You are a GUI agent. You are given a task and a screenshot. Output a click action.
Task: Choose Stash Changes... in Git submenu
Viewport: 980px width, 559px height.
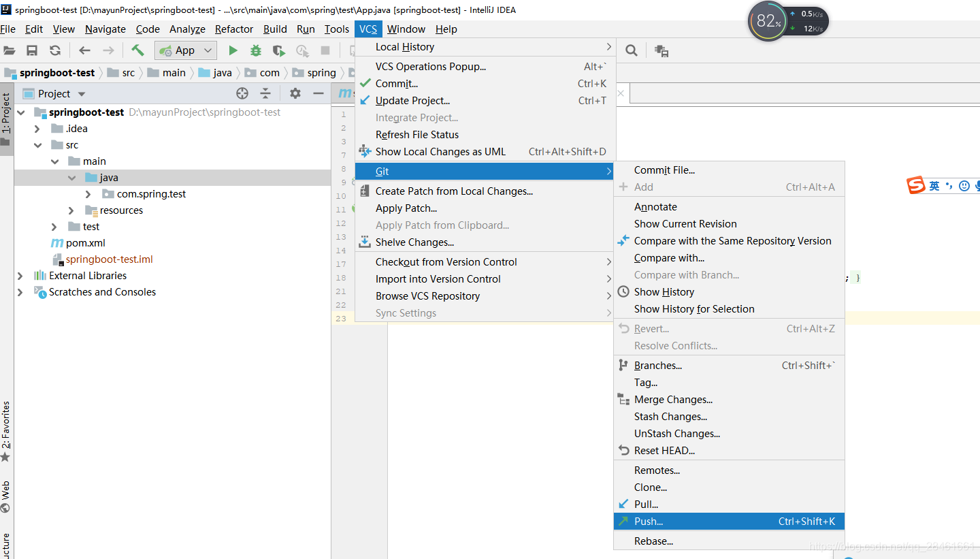729,417
